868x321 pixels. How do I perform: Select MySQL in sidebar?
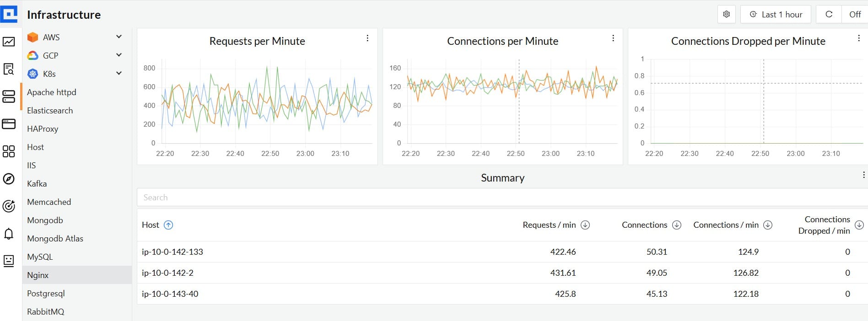(x=76, y=257)
